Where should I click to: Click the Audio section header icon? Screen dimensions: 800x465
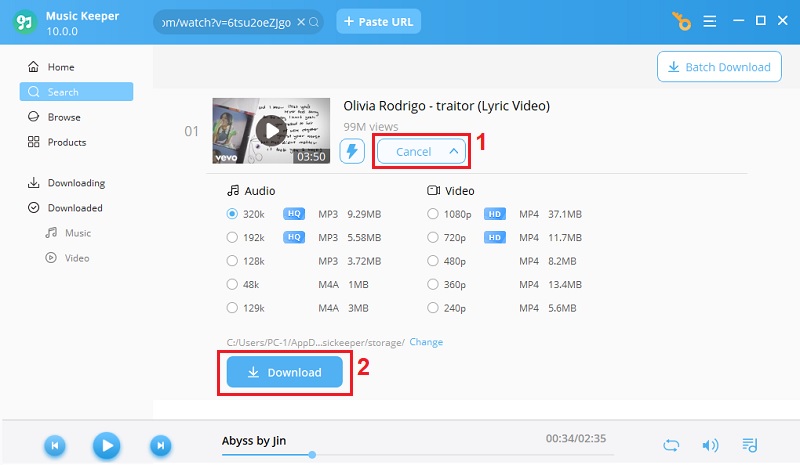click(233, 190)
